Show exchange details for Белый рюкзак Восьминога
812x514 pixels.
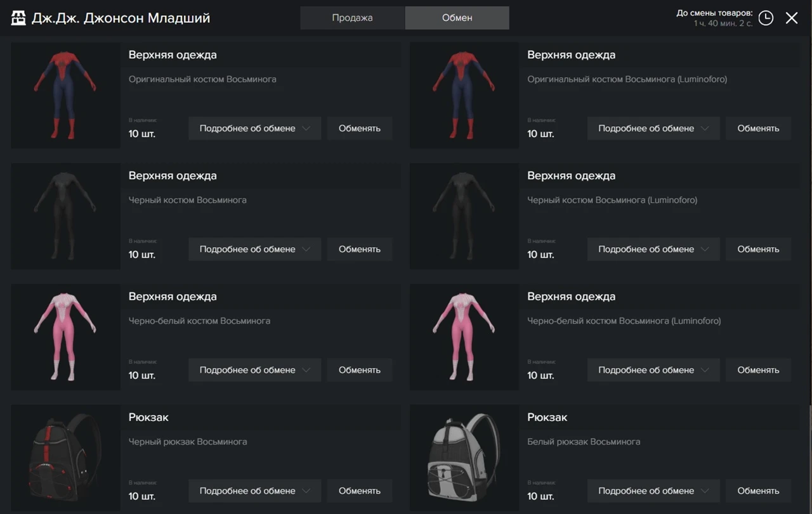click(x=653, y=491)
